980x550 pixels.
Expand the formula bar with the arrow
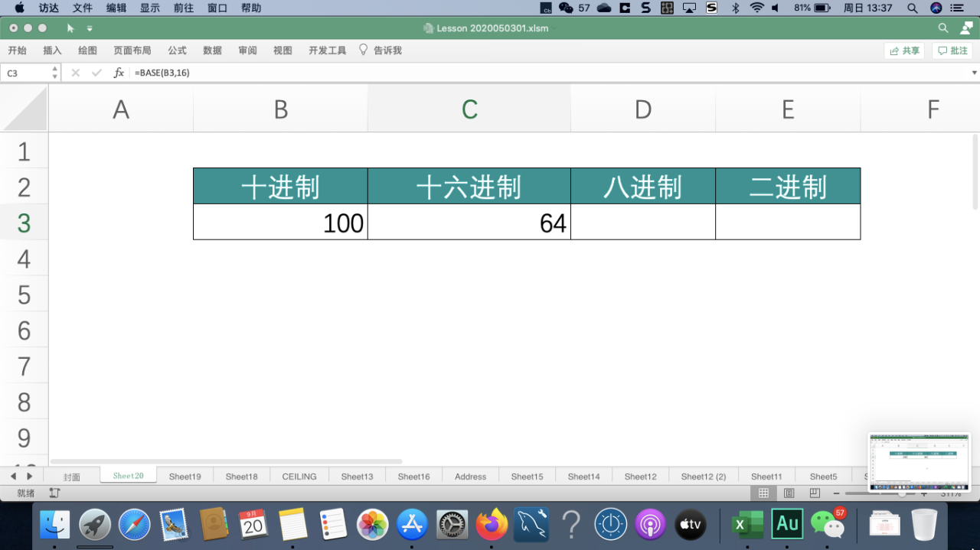[975, 73]
